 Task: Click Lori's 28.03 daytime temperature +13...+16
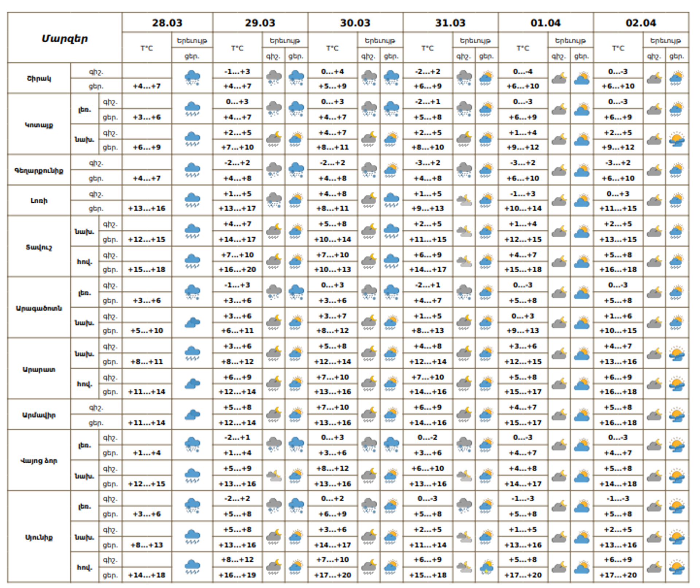147,208
